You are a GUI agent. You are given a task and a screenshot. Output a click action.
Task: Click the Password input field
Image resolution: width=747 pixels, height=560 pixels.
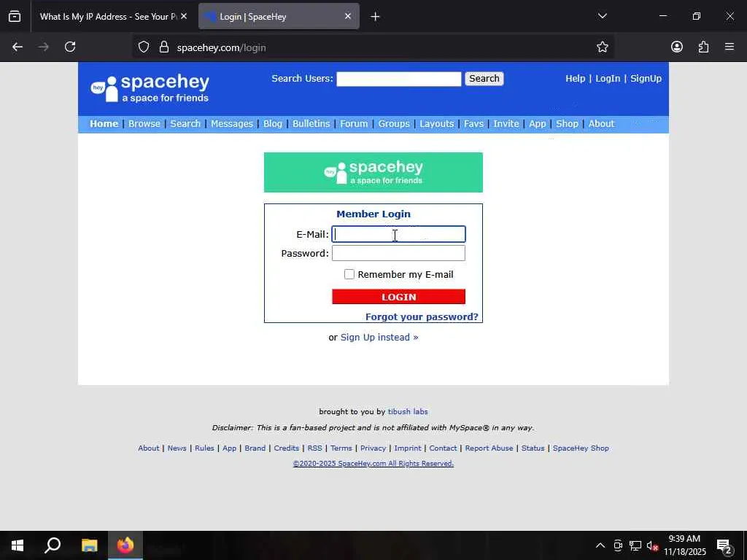[x=399, y=253]
